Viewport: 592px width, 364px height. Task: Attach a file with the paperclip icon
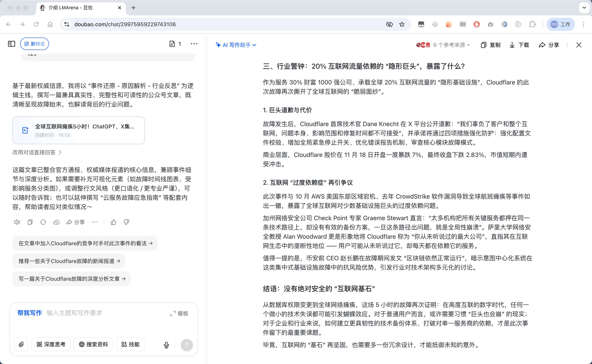(x=21, y=345)
